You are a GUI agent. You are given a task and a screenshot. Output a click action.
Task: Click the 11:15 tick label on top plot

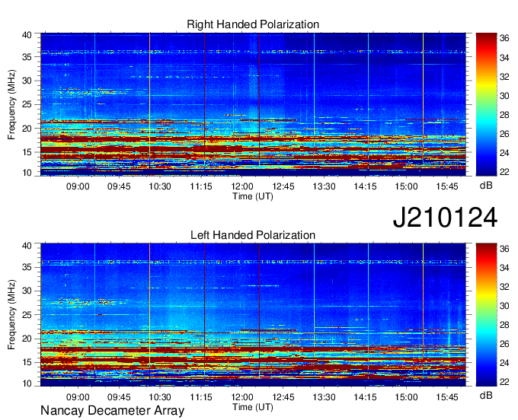[201, 186]
